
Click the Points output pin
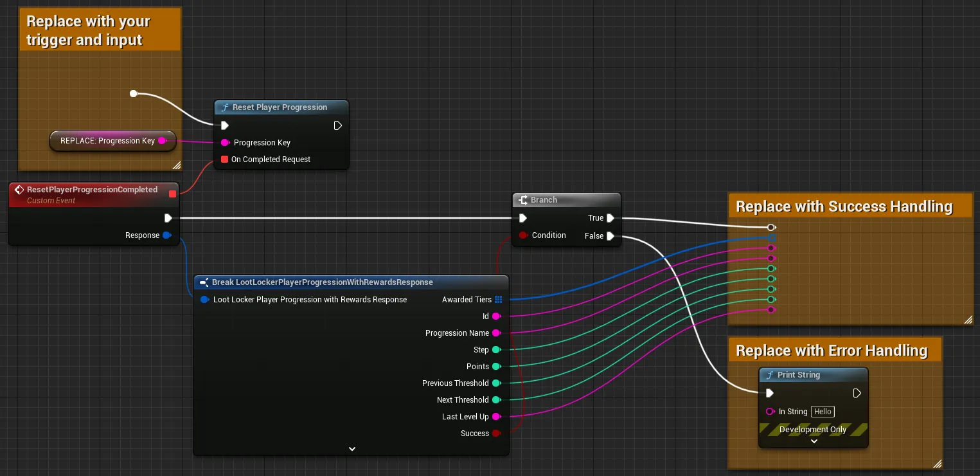496,367
